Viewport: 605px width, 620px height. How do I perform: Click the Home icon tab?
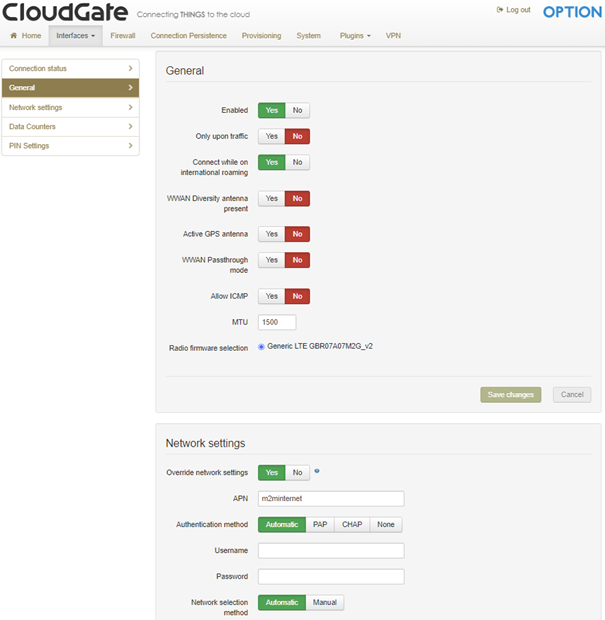pos(26,35)
